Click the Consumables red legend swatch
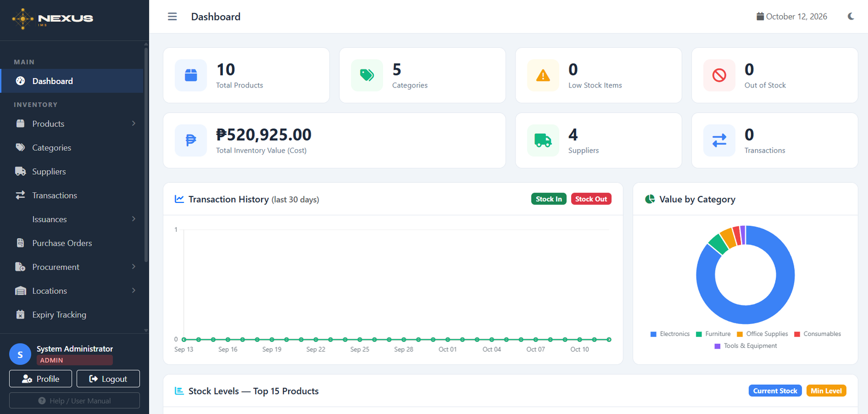The image size is (868, 414). click(x=797, y=334)
